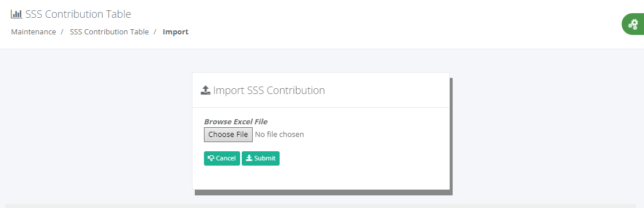Select the bold Import breadcrumb item
The height and width of the screenshot is (208, 644).
[x=175, y=32]
